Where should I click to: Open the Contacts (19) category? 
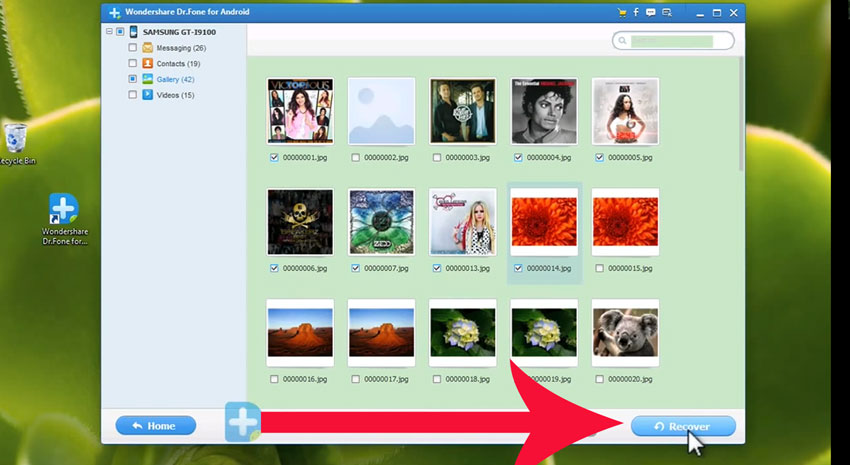[x=178, y=64]
